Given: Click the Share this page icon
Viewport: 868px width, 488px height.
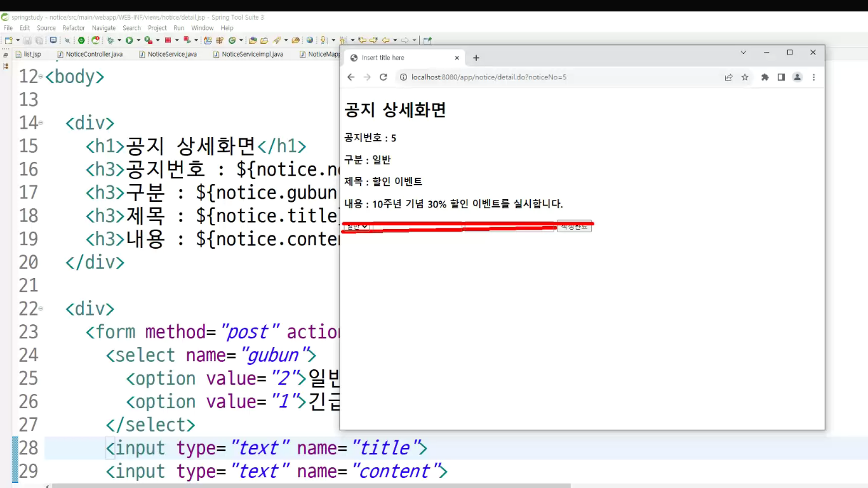Looking at the screenshot, I should [728, 77].
